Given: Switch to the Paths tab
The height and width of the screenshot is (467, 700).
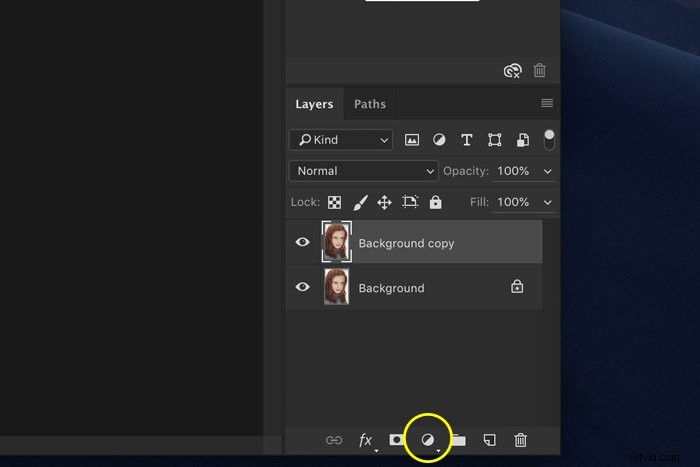Looking at the screenshot, I should (x=370, y=104).
